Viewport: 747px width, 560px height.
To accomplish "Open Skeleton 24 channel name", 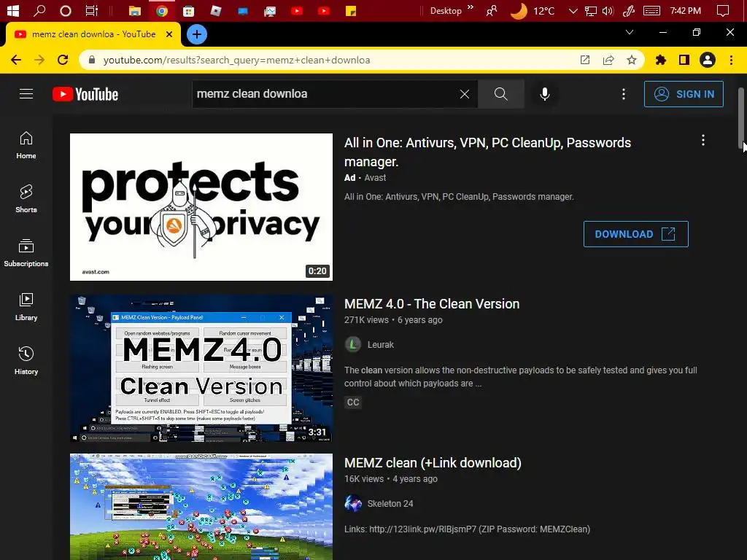I will [390, 504].
